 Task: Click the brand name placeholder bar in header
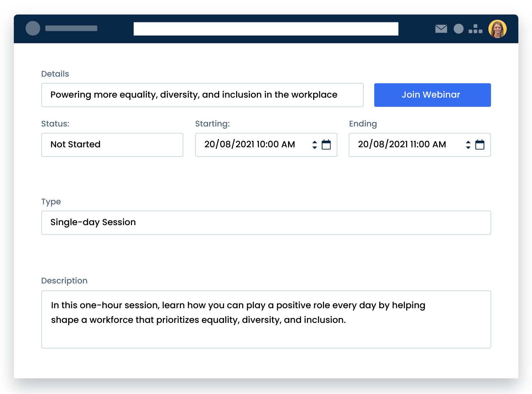click(71, 28)
